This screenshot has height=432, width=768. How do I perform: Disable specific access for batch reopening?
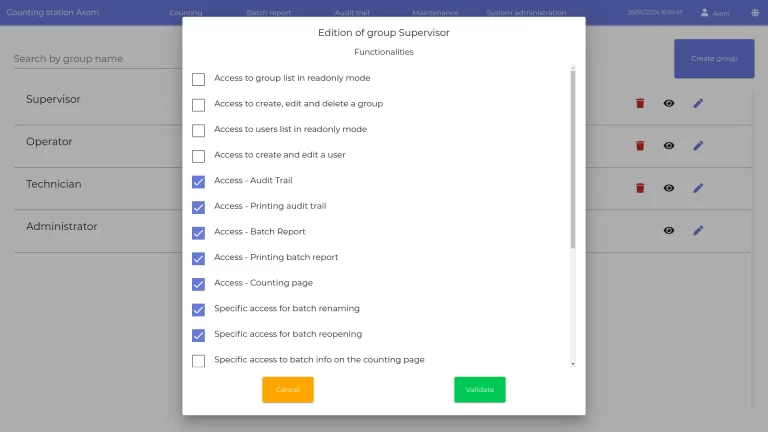pos(198,335)
